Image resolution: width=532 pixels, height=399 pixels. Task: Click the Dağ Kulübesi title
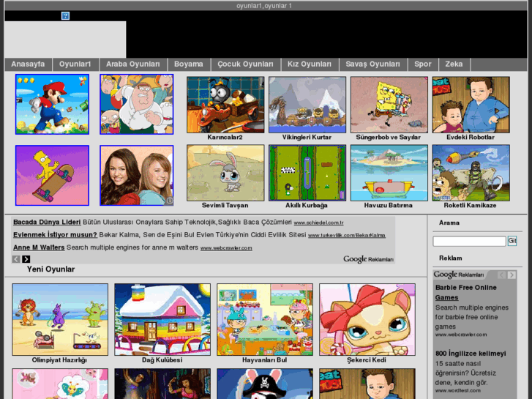(162, 360)
